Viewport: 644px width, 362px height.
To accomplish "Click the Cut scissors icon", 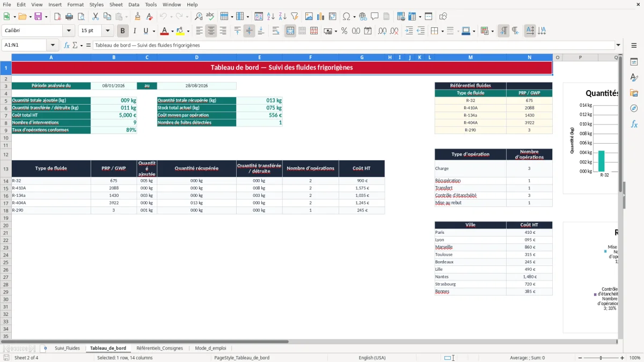I will (x=95, y=17).
